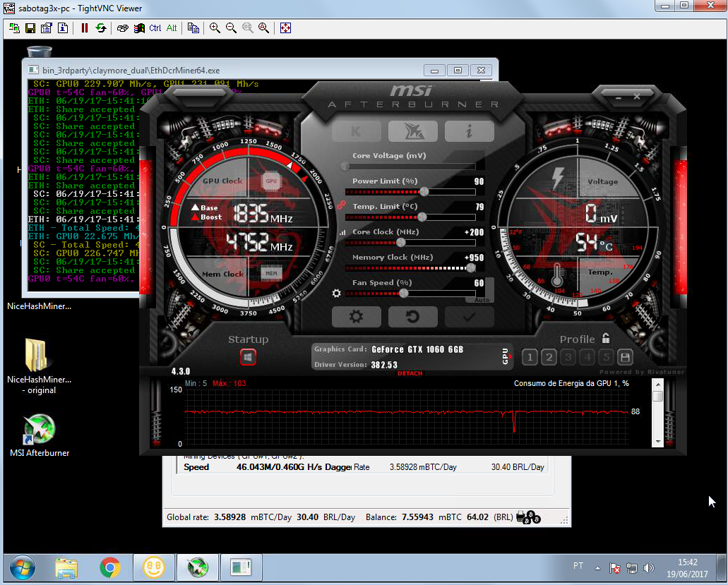Select profile slot 5 in Afterburner
Image resolution: width=728 pixels, height=585 pixels.
pos(606,357)
